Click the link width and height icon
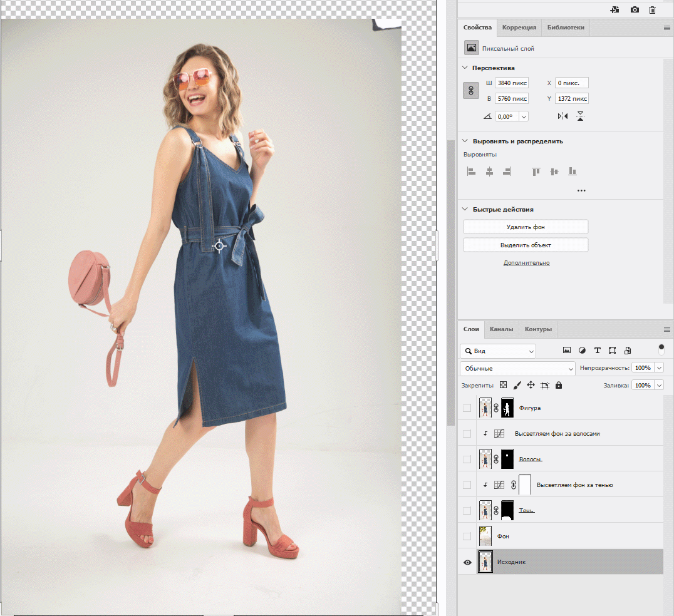This screenshot has height=616, width=674. [x=470, y=91]
